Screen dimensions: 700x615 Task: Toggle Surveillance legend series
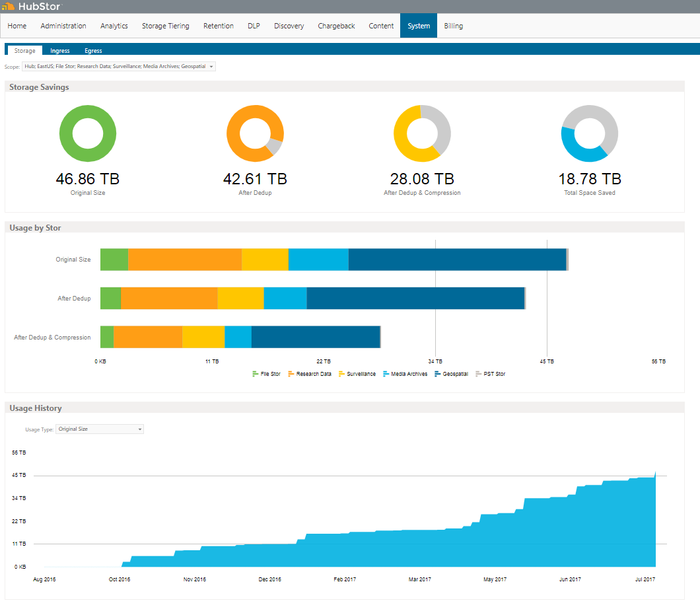(x=357, y=374)
